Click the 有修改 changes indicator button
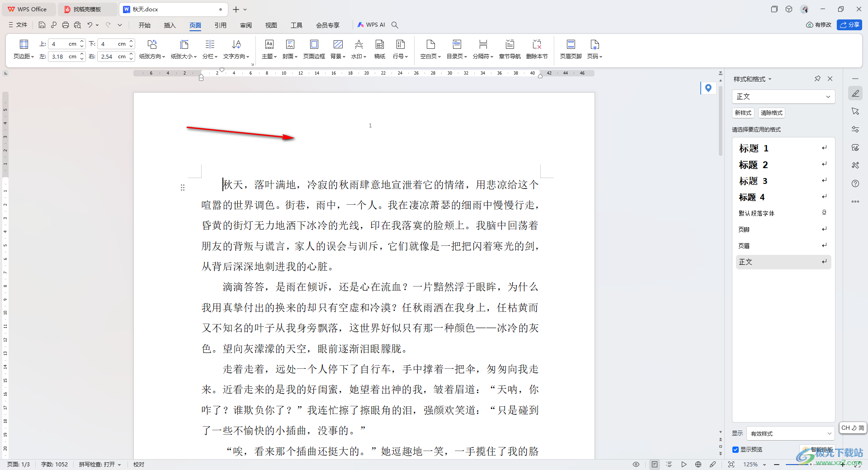868x470 pixels. coord(819,25)
